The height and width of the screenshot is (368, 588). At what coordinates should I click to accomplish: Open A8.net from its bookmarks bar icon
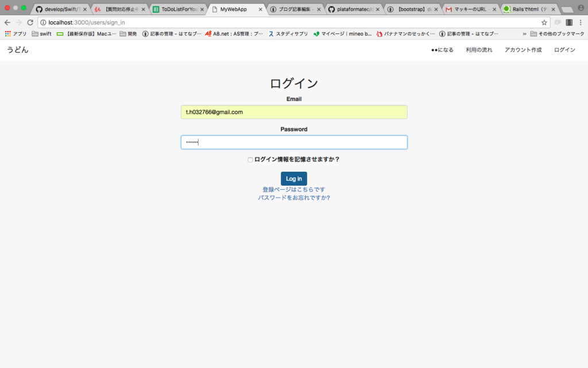[x=207, y=33]
